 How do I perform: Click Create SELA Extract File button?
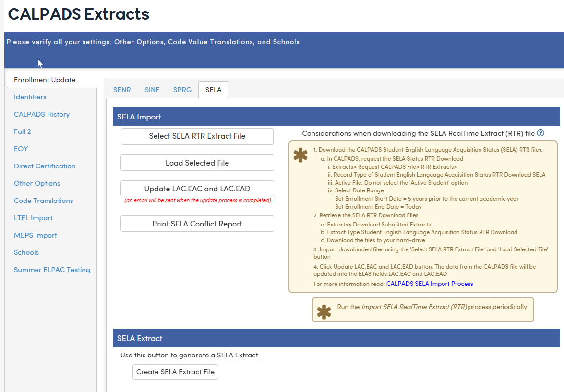(x=175, y=372)
